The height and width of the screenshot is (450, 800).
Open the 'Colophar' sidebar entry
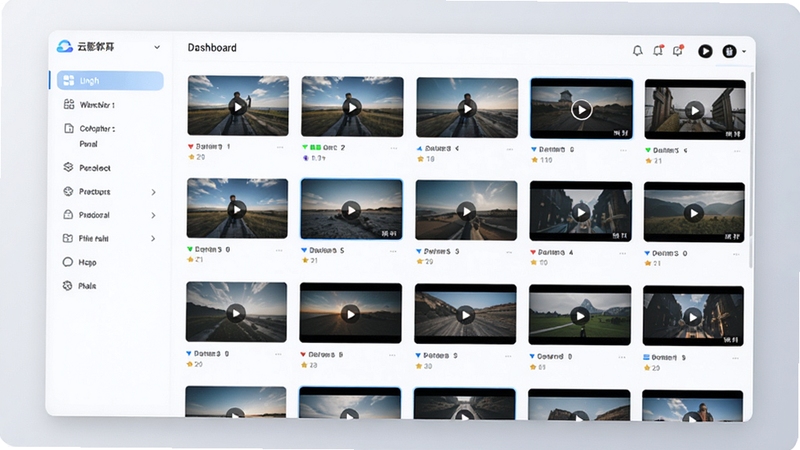tap(97, 129)
